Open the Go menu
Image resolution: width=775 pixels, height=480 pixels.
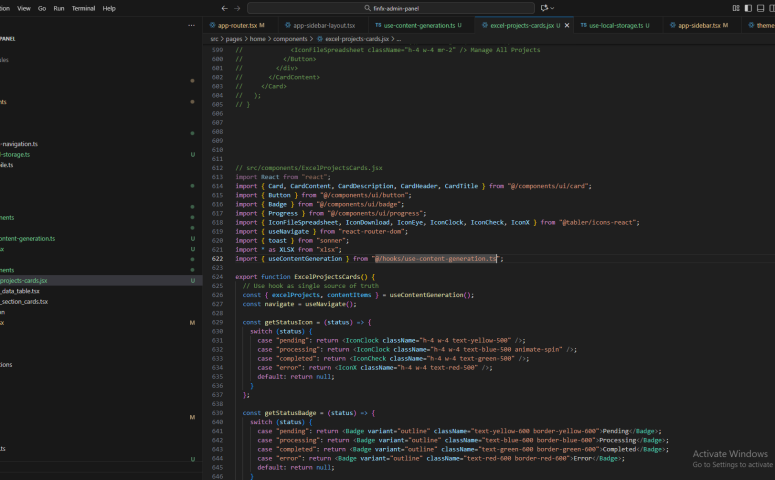click(41, 8)
